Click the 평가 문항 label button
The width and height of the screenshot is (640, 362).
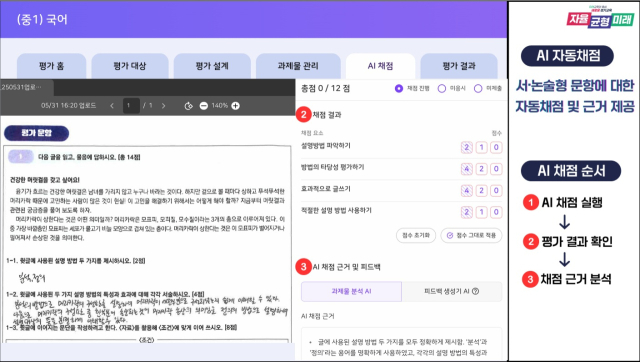[x=36, y=133]
